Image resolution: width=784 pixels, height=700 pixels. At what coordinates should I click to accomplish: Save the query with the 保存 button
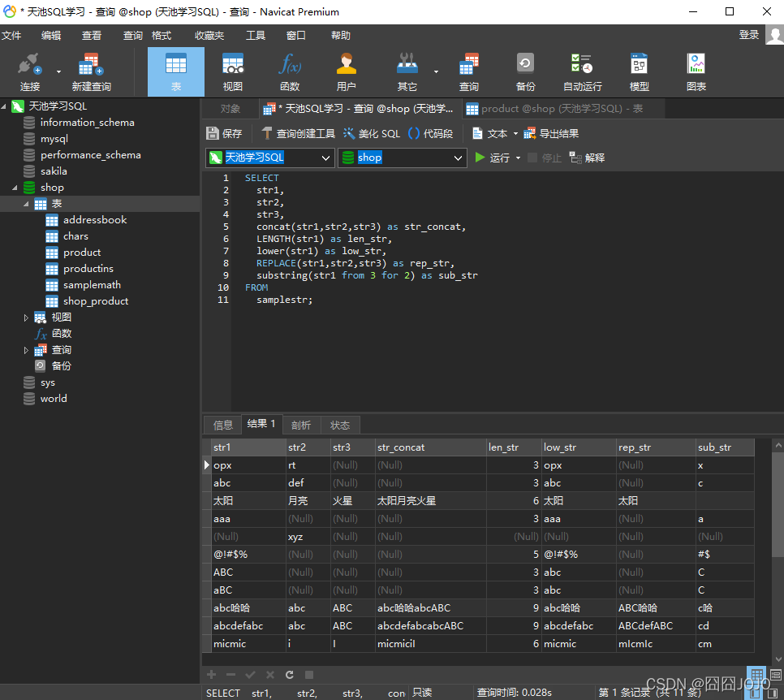click(x=224, y=134)
